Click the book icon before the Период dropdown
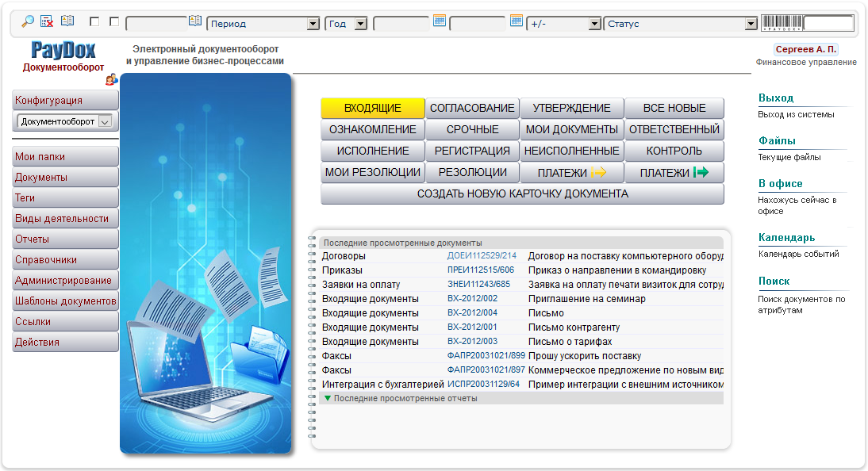 click(x=195, y=21)
